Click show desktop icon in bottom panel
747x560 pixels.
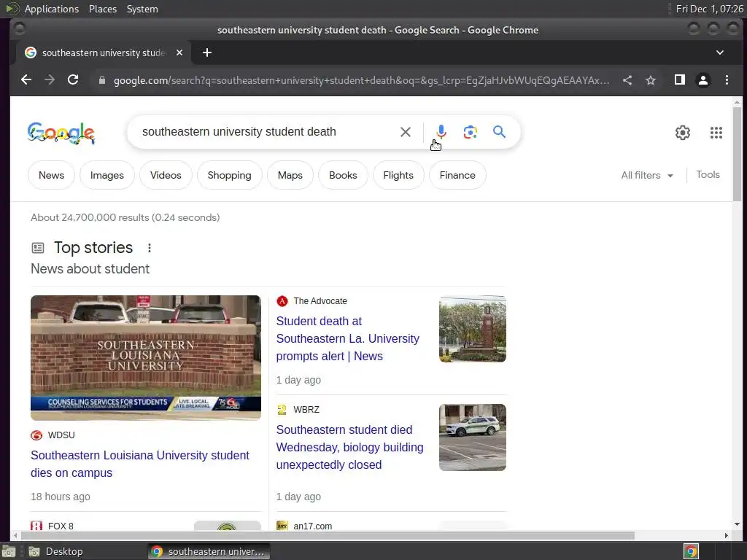pos(9,551)
